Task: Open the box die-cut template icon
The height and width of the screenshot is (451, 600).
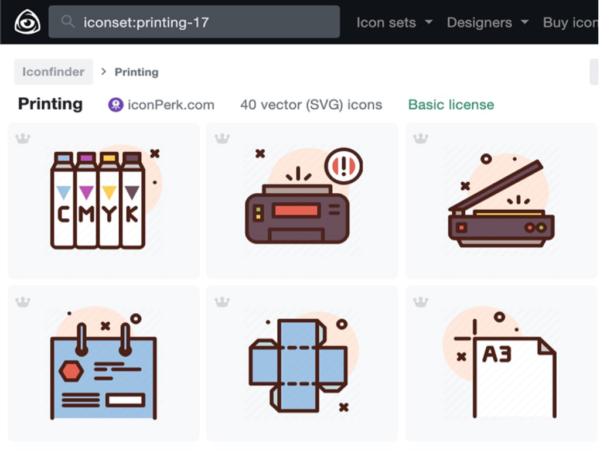Action: (301, 365)
